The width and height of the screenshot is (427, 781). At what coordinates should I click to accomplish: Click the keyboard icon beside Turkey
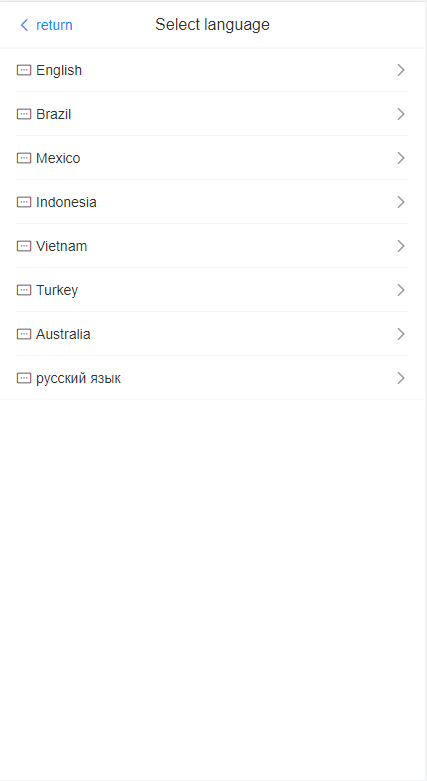(24, 290)
